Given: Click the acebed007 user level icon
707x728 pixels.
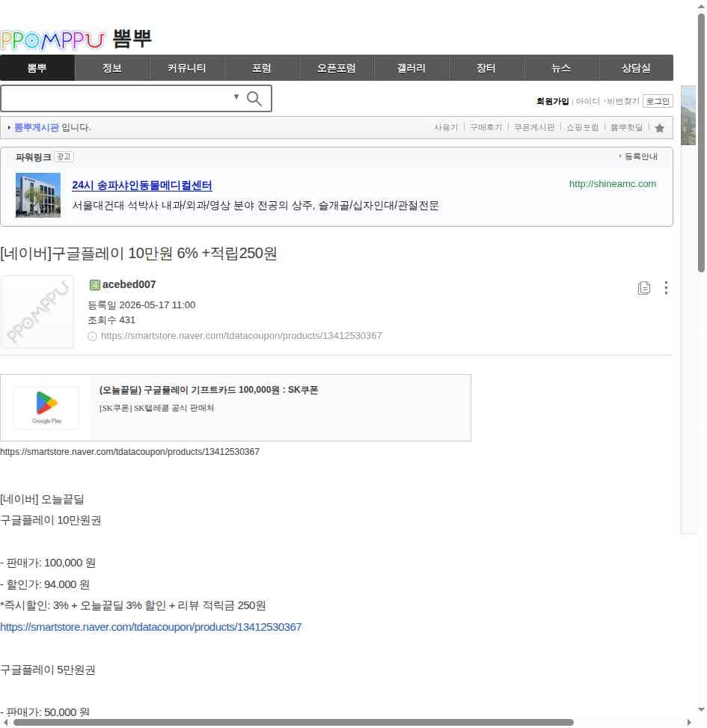Looking at the screenshot, I should 95,285.
